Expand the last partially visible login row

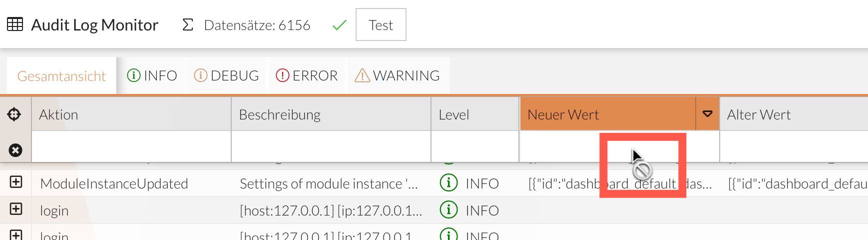[x=16, y=235]
